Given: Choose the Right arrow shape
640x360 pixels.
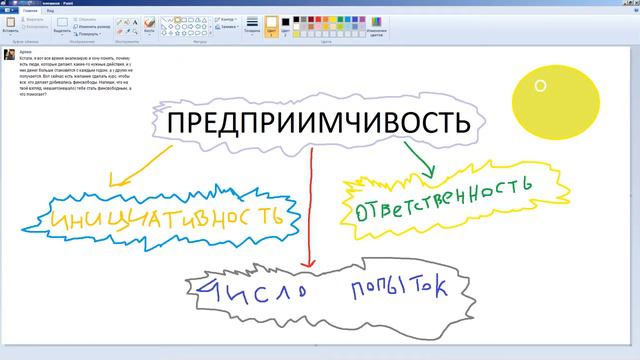Looking at the screenshot, I should (x=191, y=27).
